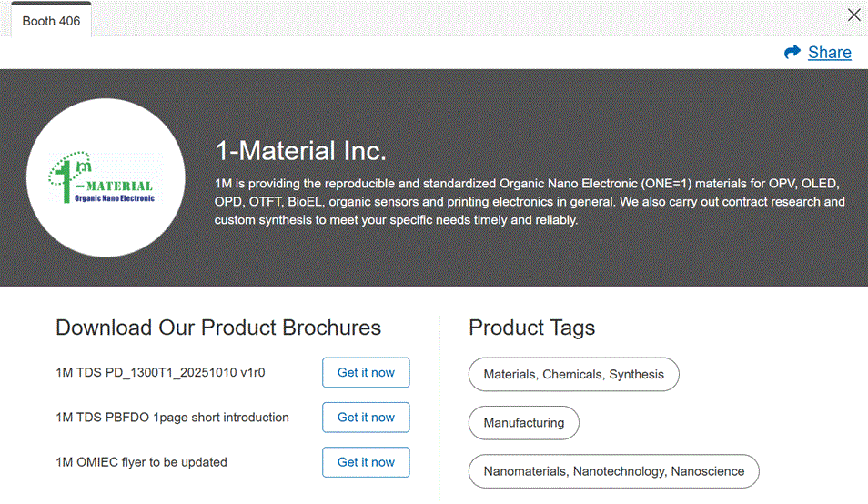The width and height of the screenshot is (868, 504).
Task: Get the PD_1300T1 TDS brochure now
Action: [x=366, y=372]
